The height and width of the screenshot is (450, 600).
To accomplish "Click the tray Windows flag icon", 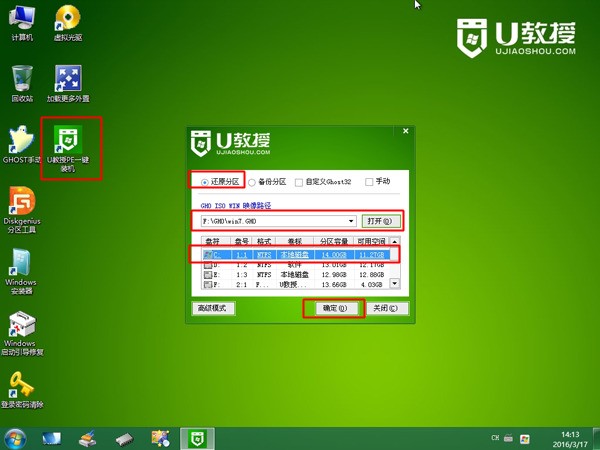I will click(525, 439).
